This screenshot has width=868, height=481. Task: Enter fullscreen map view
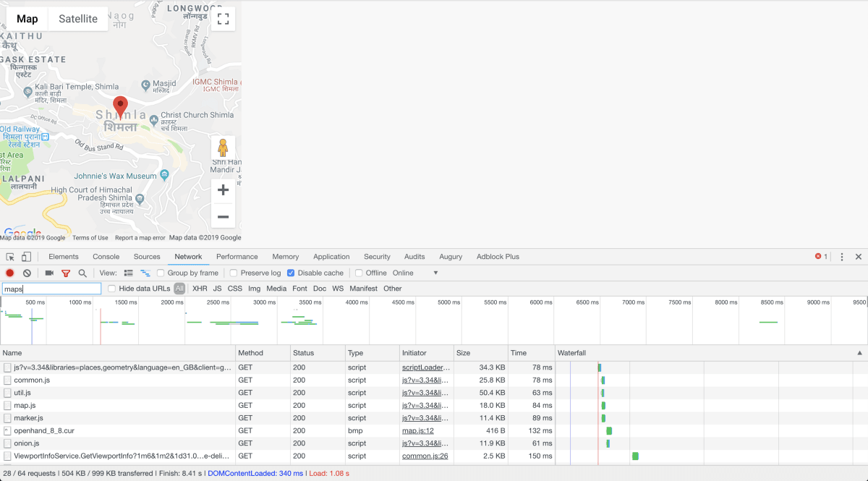pos(223,19)
